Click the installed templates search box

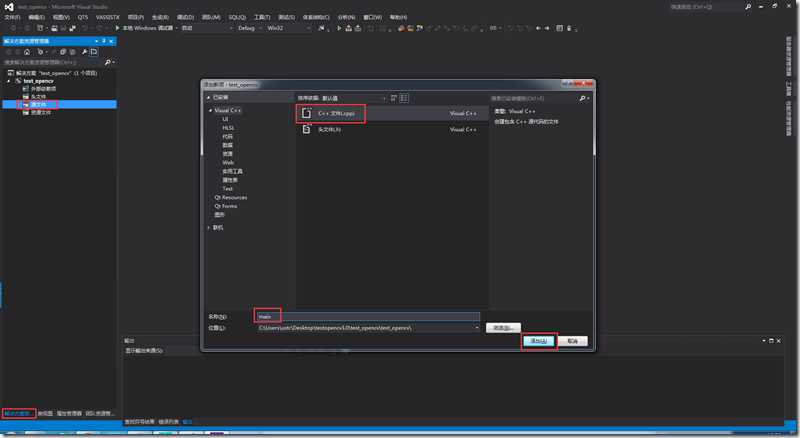tap(534, 98)
